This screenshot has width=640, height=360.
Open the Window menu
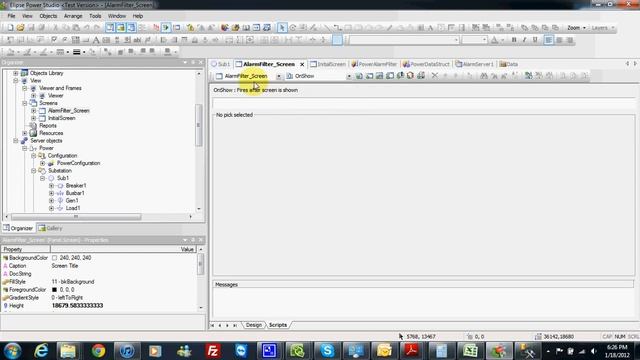(x=117, y=16)
